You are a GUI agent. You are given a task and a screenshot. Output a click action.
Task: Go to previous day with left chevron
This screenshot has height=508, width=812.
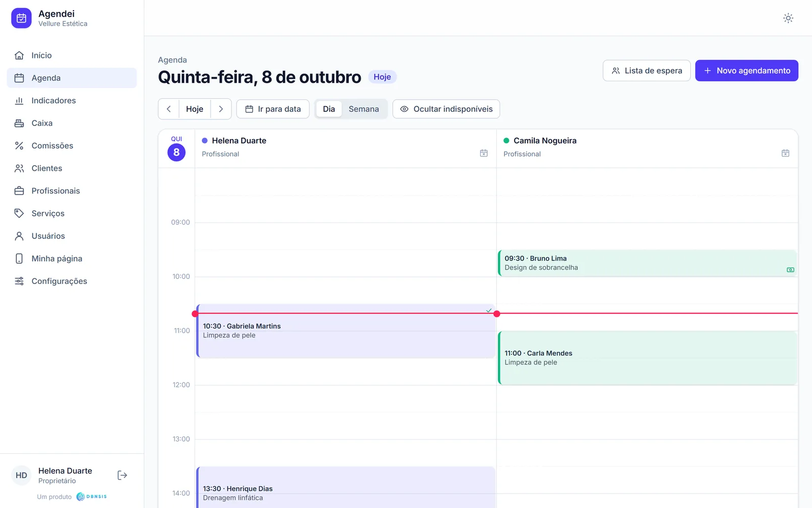point(168,109)
